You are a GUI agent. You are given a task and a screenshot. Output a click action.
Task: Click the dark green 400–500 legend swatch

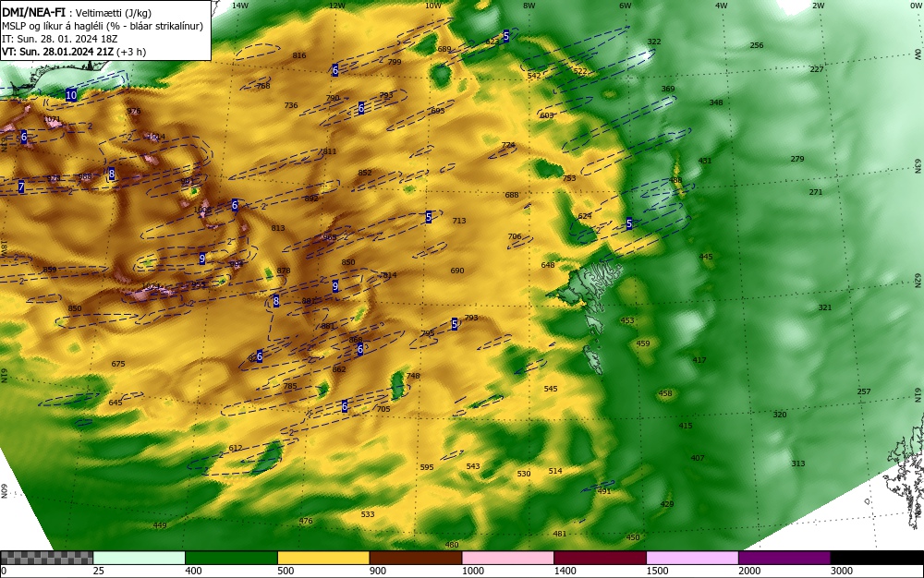click(x=231, y=558)
